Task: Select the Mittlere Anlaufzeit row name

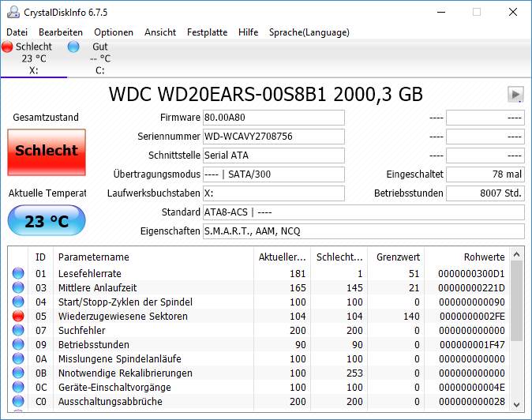Action: click(97, 287)
